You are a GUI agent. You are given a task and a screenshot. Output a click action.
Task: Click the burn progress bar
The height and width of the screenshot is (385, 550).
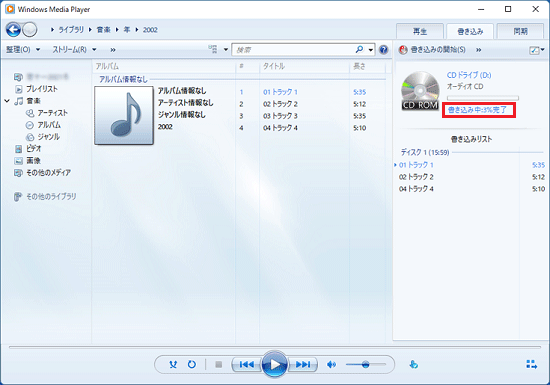[x=483, y=98]
